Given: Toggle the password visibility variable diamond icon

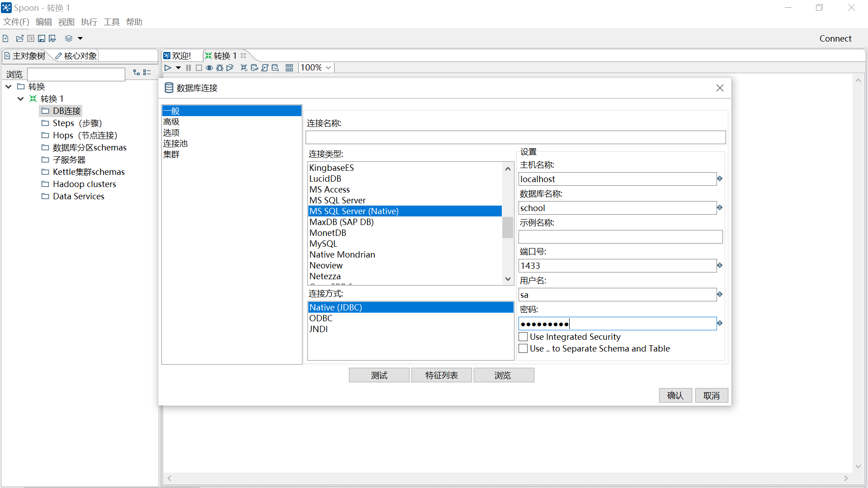Looking at the screenshot, I should [x=719, y=323].
